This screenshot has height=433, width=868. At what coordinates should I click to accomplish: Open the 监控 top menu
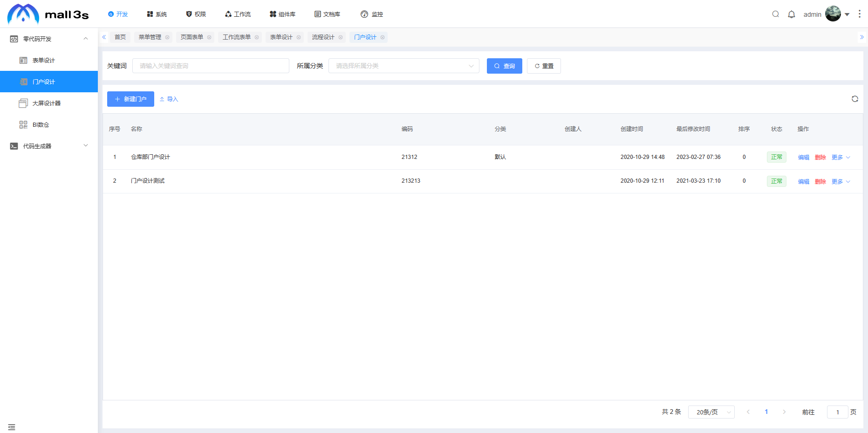372,14
